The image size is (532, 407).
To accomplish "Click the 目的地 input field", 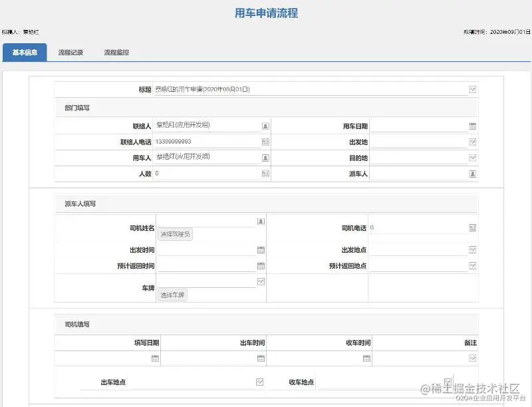I will [420, 158].
